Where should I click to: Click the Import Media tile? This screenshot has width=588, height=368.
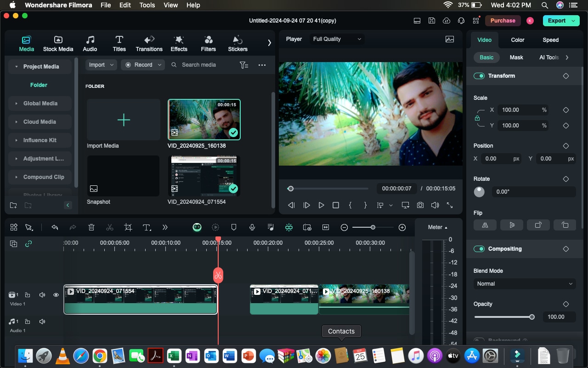coord(124,121)
